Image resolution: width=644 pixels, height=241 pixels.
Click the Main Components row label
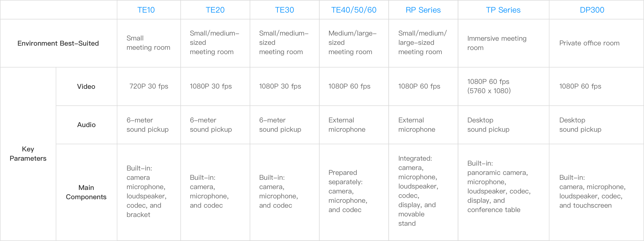pos(86,192)
